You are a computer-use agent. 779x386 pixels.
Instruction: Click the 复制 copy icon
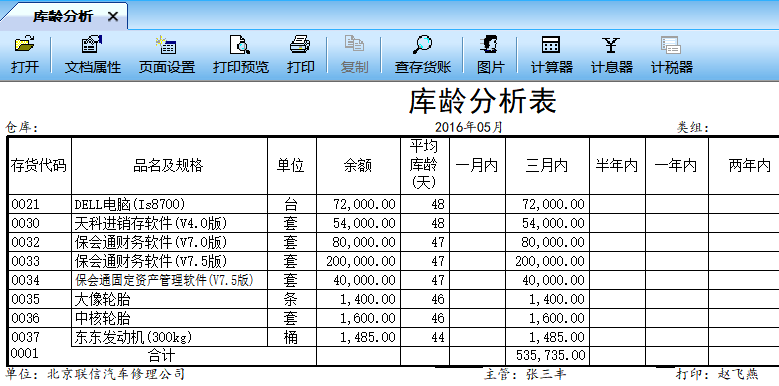[354, 43]
